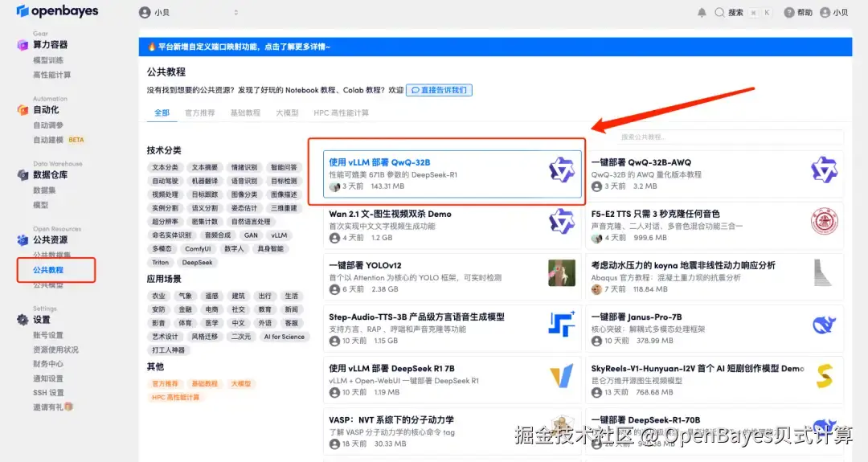This screenshot has width=868, height=462.
Task: Click the DeepSeek whale logo on the Janus-Pro-7B card
Action: pyautogui.click(x=824, y=325)
